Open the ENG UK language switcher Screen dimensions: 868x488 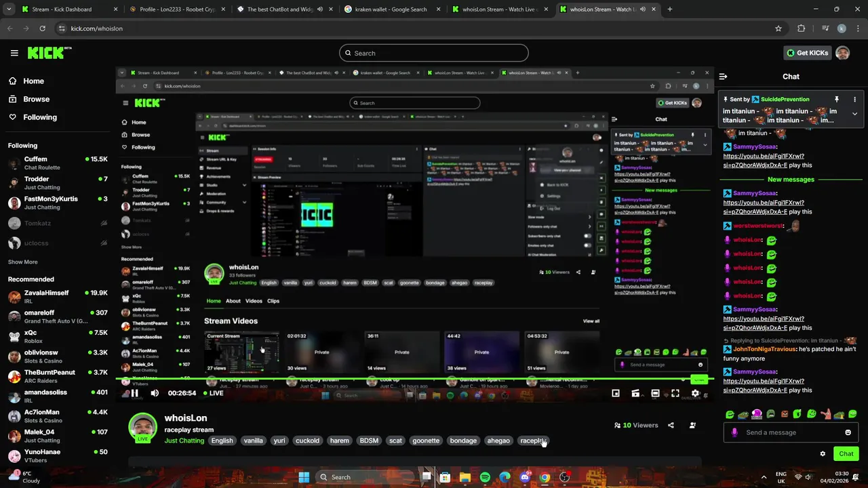point(781,477)
